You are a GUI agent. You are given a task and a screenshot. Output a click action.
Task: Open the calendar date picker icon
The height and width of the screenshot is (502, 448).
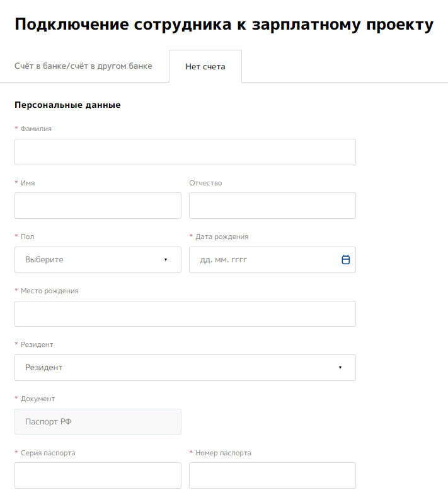coord(345,260)
